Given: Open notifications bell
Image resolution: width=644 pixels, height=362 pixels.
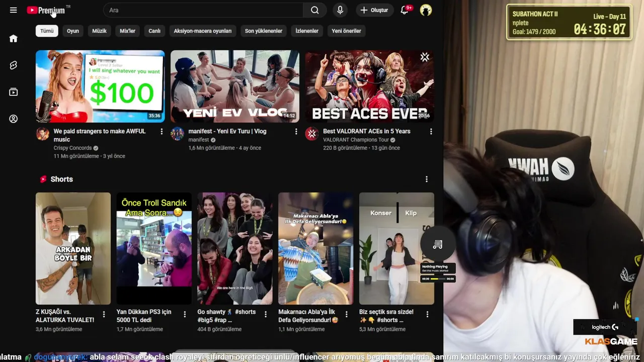Looking at the screenshot, I should 405,10.
